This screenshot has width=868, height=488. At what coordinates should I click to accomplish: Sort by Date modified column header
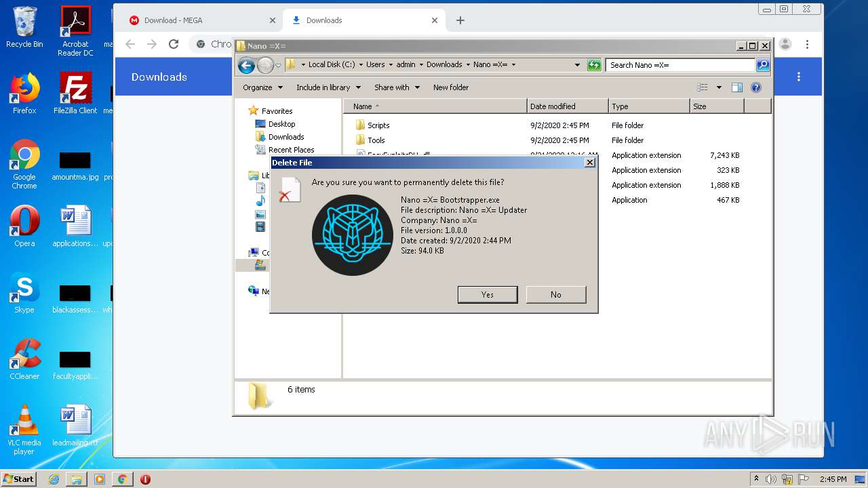(568, 106)
